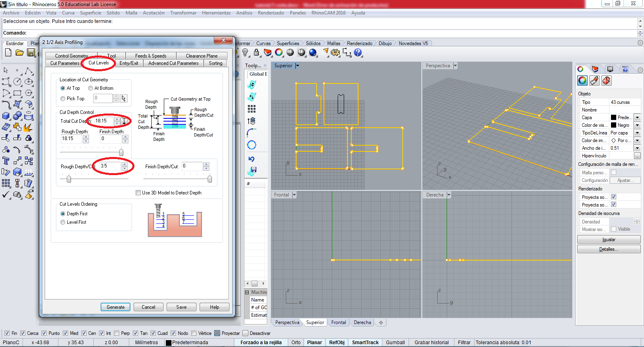Click the Save file floppy disk icon
The width and height of the screenshot is (644, 347).
[31, 52]
